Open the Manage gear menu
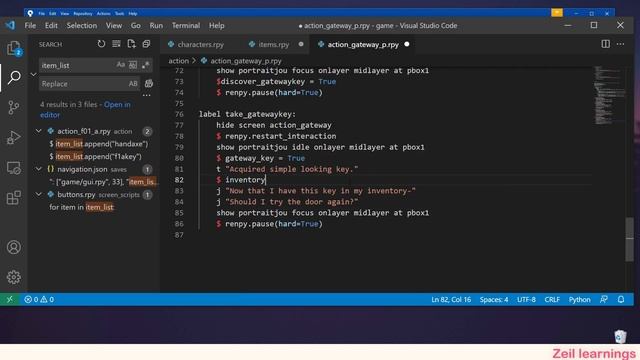The height and width of the screenshot is (360, 640). (x=14, y=277)
